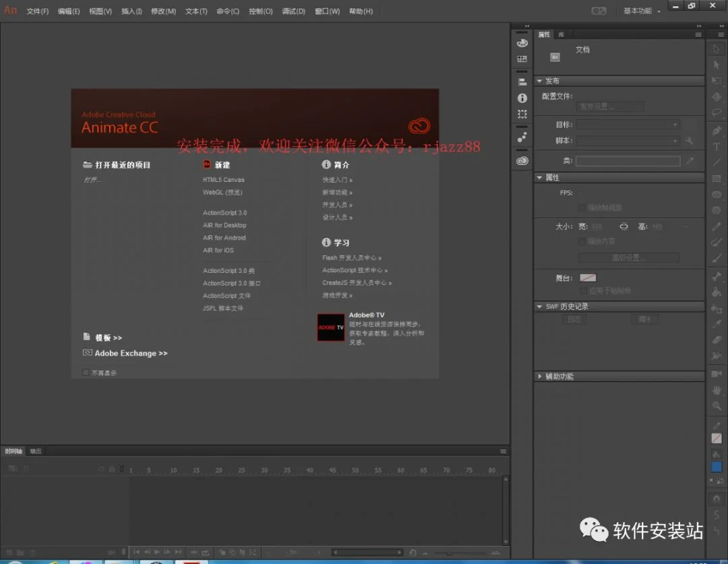Switch to the 库 tab
This screenshot has width=728, height=564.
pyautogui.click(x=561, y=34)
